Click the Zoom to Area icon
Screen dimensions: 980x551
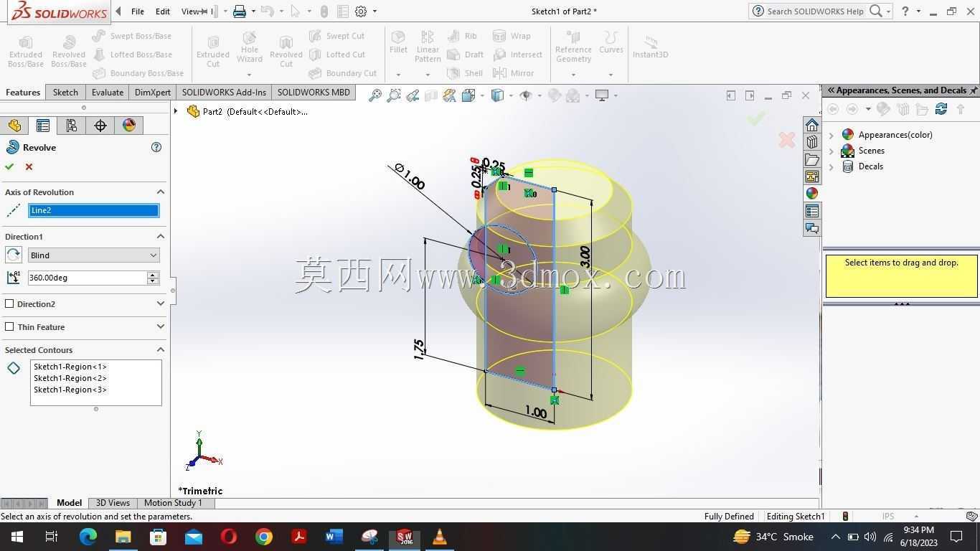pos(393,95)
